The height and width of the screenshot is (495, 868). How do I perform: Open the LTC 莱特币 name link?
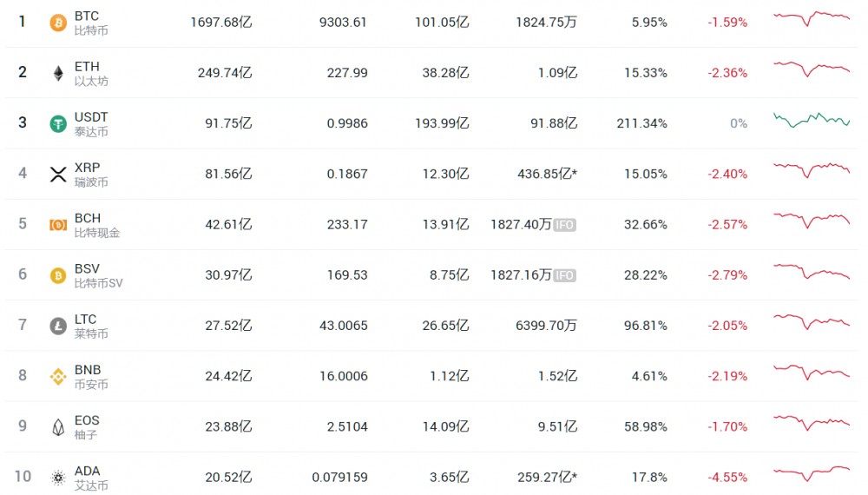[90, 326]
